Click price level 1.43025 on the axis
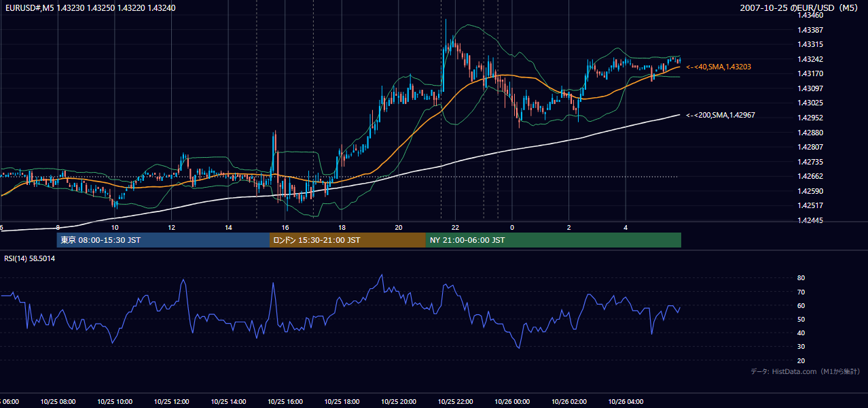This screenshot has width=868, height=408. [x=810, y=103]
